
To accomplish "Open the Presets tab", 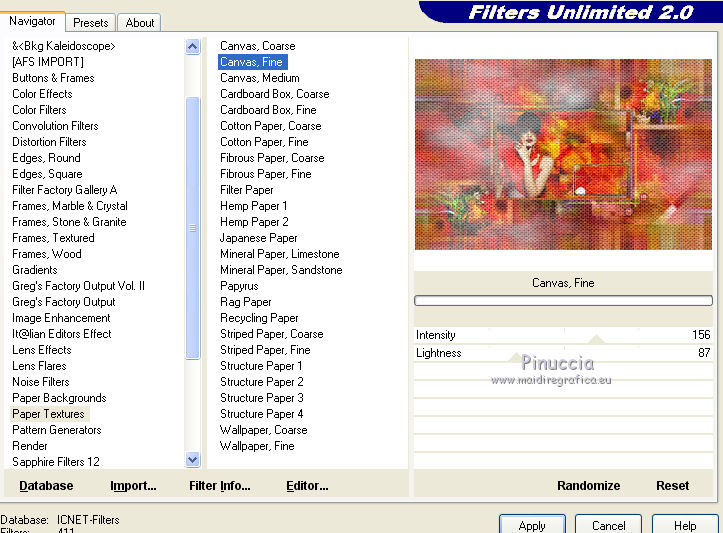I will tap(90, 23).
